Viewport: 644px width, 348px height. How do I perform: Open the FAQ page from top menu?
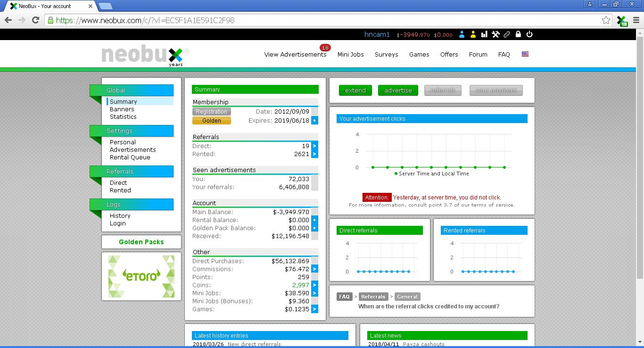tap(504, 55)
